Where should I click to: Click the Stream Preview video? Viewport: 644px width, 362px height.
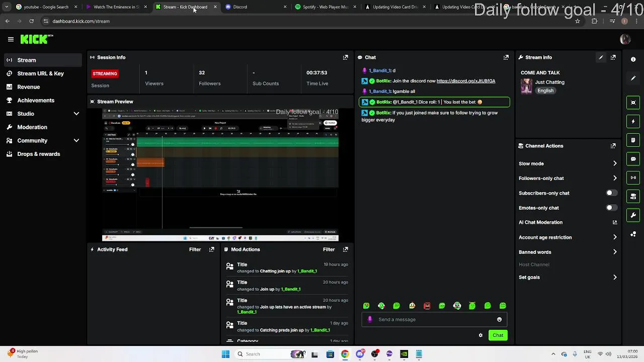pyautogui.click(x=220, y=174)
